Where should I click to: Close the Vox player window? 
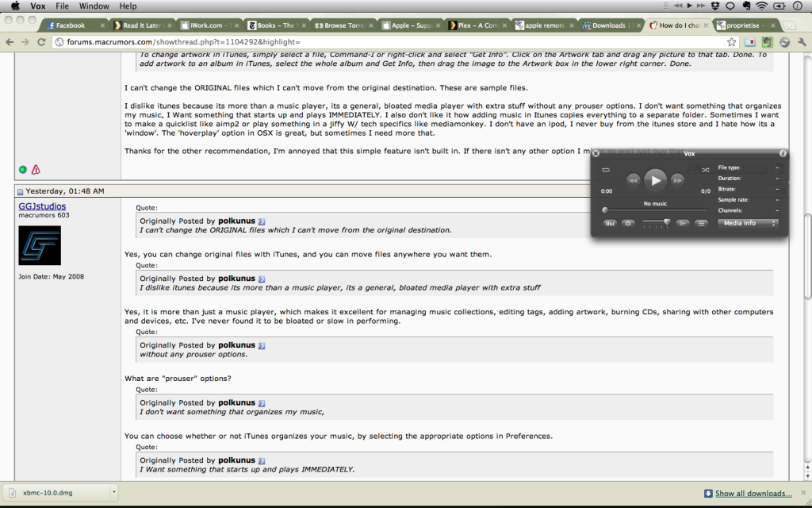(x=596, y=153)
